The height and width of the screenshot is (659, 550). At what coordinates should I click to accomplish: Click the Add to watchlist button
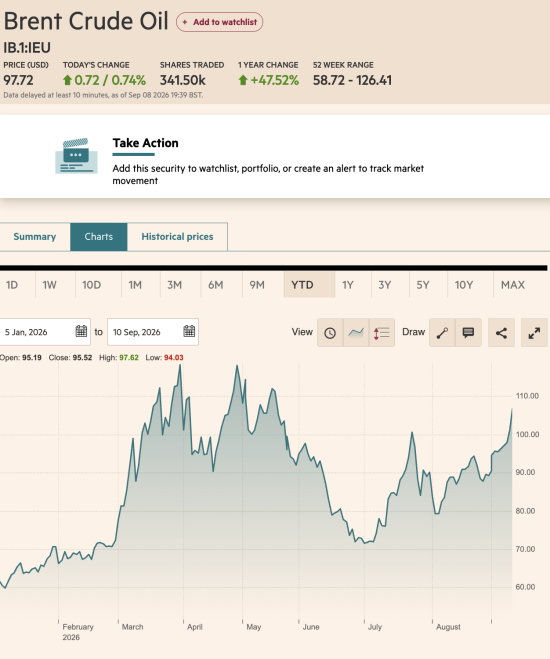[219, 22]
